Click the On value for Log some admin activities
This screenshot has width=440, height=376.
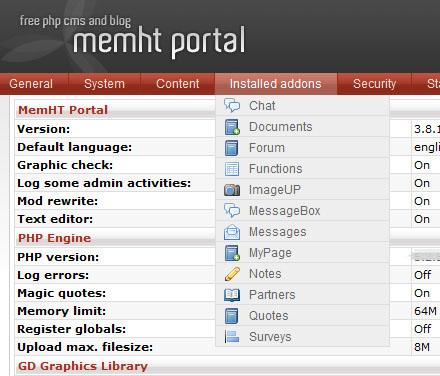(422, 183)
